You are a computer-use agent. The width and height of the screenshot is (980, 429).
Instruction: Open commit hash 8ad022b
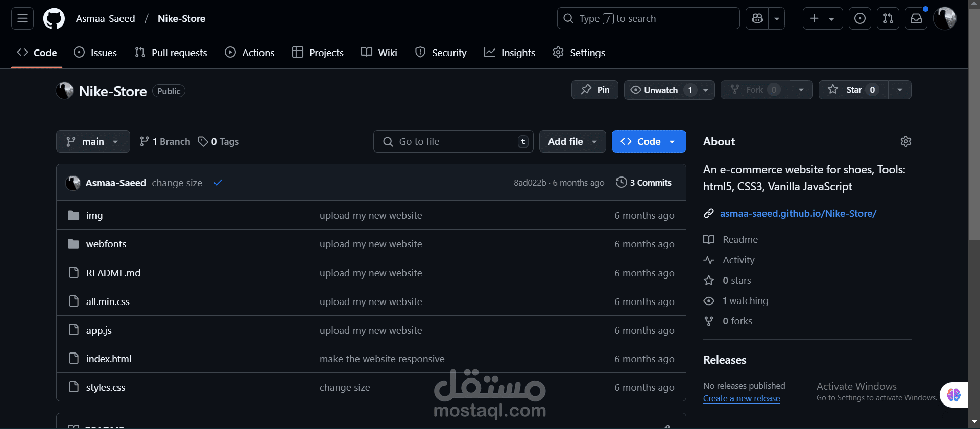[x=530, y=183]
